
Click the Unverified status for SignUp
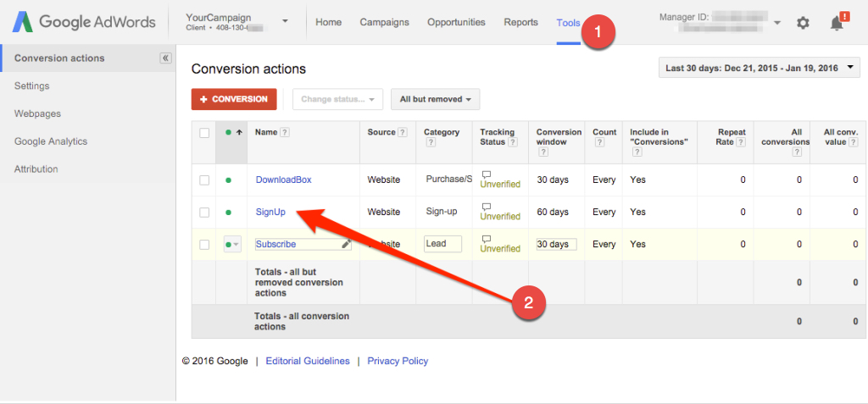(500, 216)
